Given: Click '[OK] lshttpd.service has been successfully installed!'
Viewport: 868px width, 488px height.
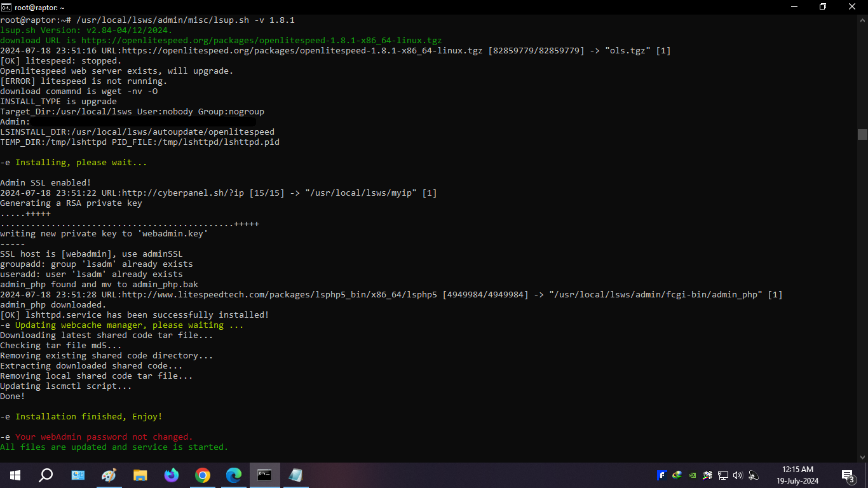Looking at the screenshot, I should point(135,315).
